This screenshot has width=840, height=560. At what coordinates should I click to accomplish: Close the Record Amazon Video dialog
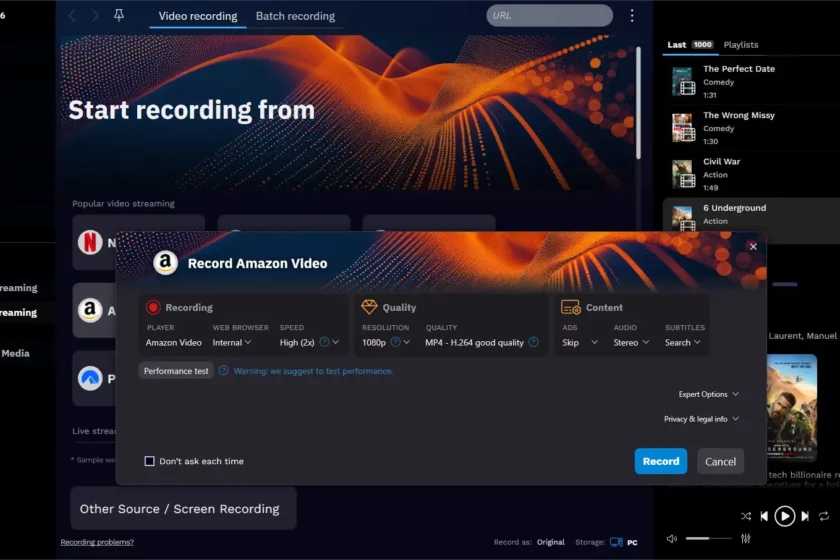click(753, 247)
